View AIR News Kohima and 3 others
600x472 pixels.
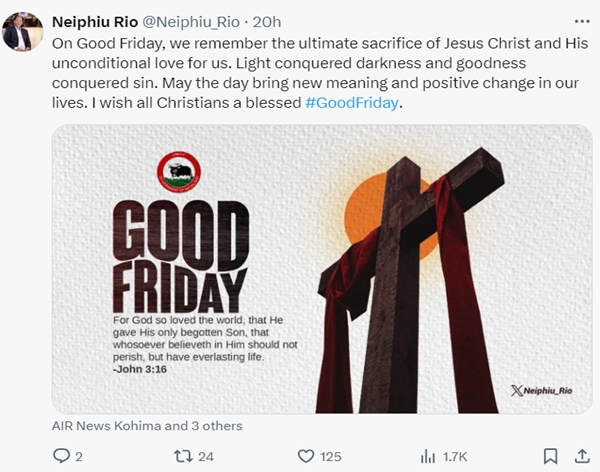tap(147, 426)
